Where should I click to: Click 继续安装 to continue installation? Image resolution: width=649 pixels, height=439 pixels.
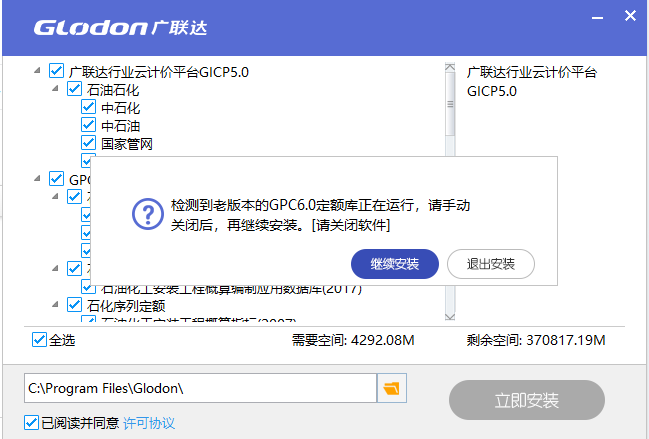point(395,264)
